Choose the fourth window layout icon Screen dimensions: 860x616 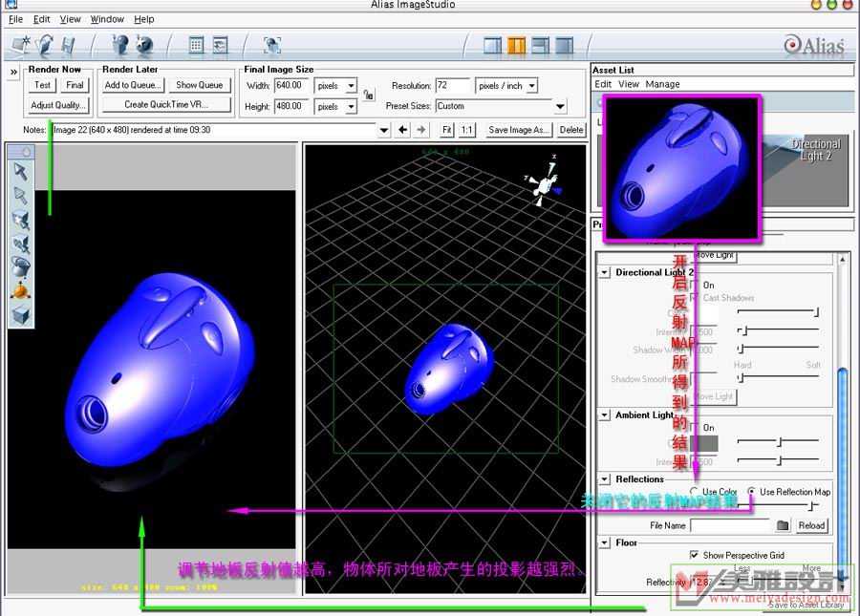pos(565,45)
